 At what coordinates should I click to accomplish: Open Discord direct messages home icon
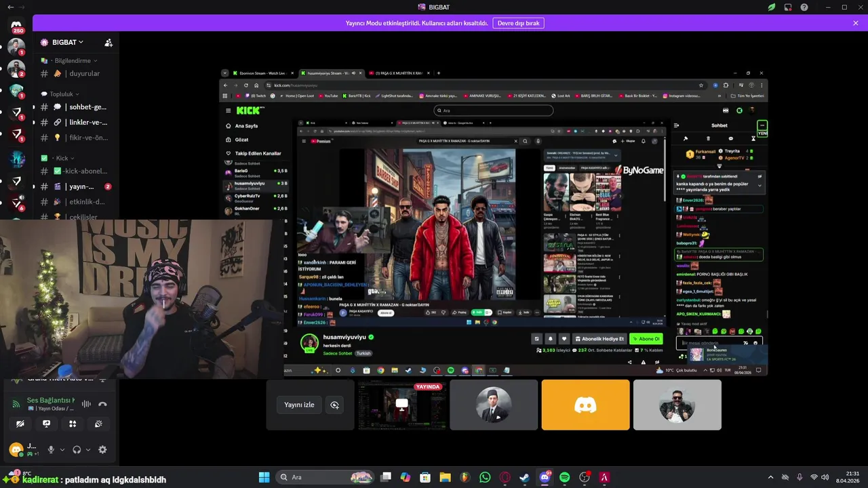[16, 25]
